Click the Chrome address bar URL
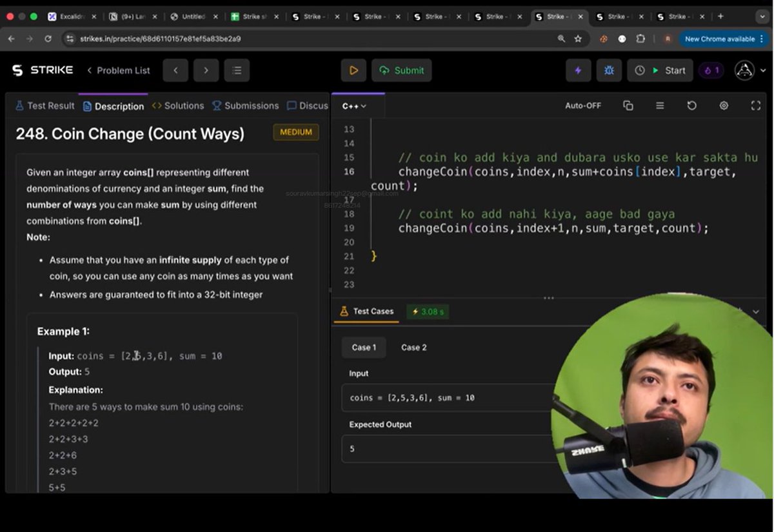The width and height of the screenshot is (774, 532). tap(161, 39)
